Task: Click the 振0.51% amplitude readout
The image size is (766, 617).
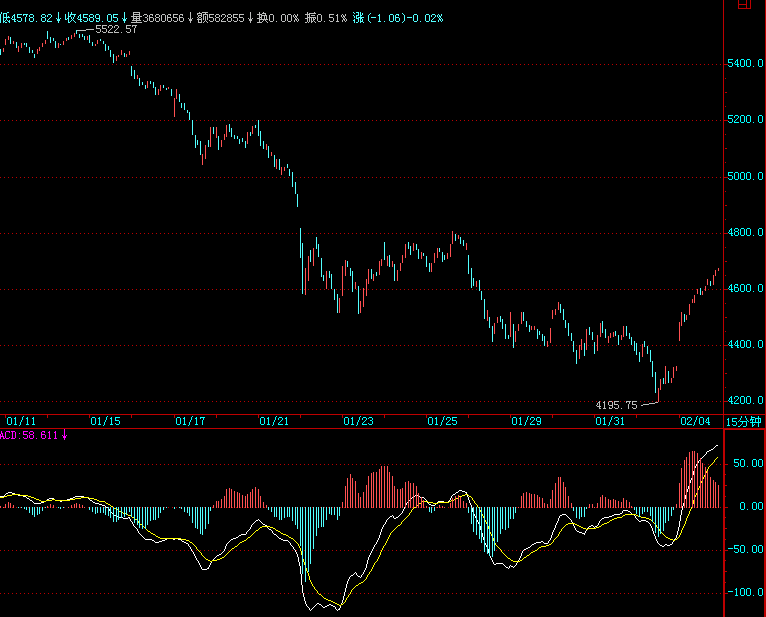Action: [325, 18]
